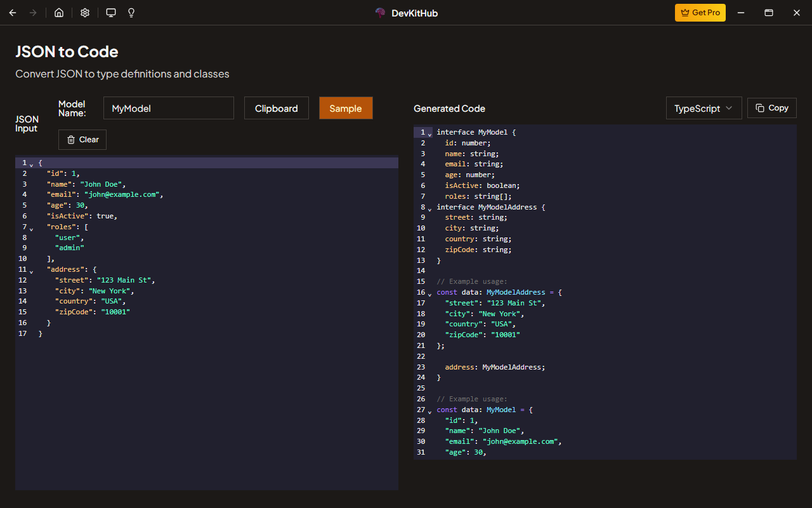Click the Generated Code heading
812x508 pixels.
[x=449, y=109]
